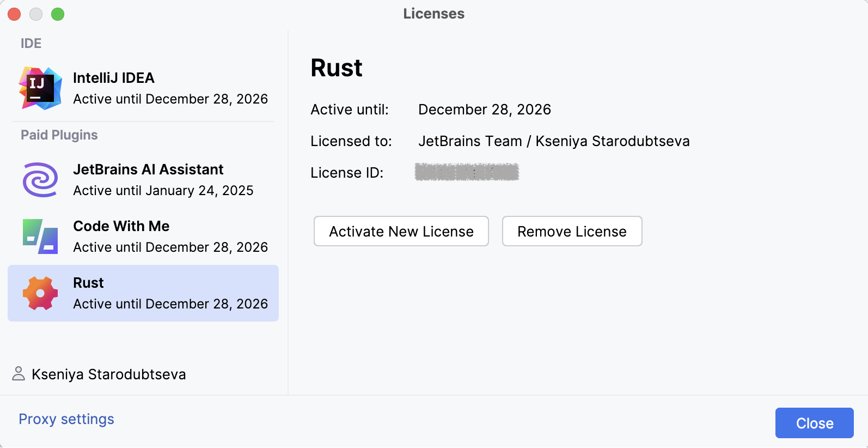
Task: Click the user account person icon
Action: pos(19,374)
